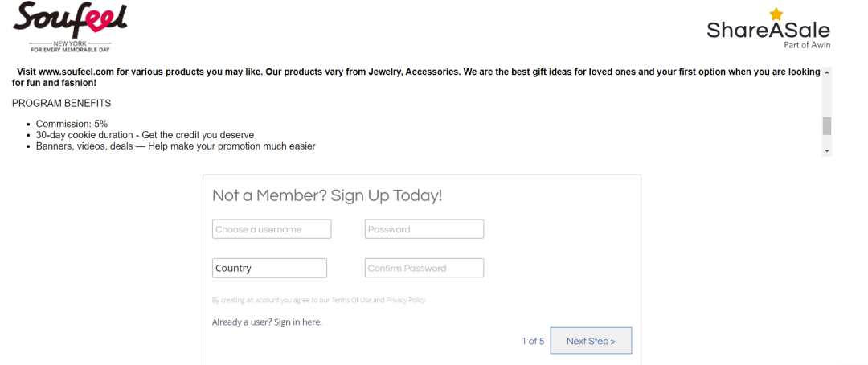The image size is (868, 365).
Task: Open the Terms Of Use link
Action: pyautogui.click(x=351, y=300)
